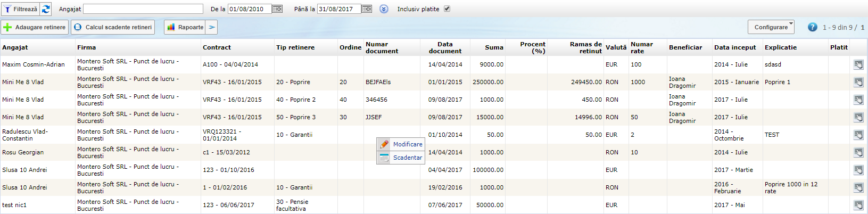868x214 pixels.
Task: Click the 'Adaugare retinere' button
Action: coord(35,27)
